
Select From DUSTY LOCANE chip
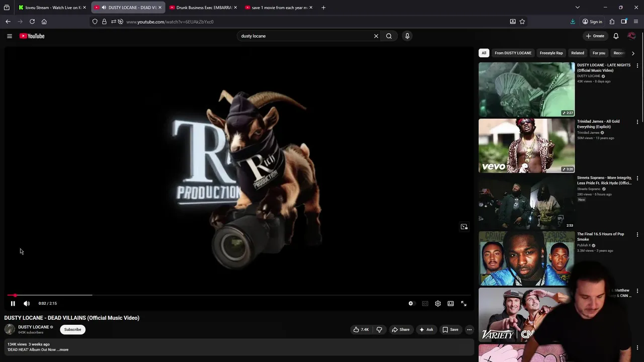pyautogui.click(x=513, y=53)
